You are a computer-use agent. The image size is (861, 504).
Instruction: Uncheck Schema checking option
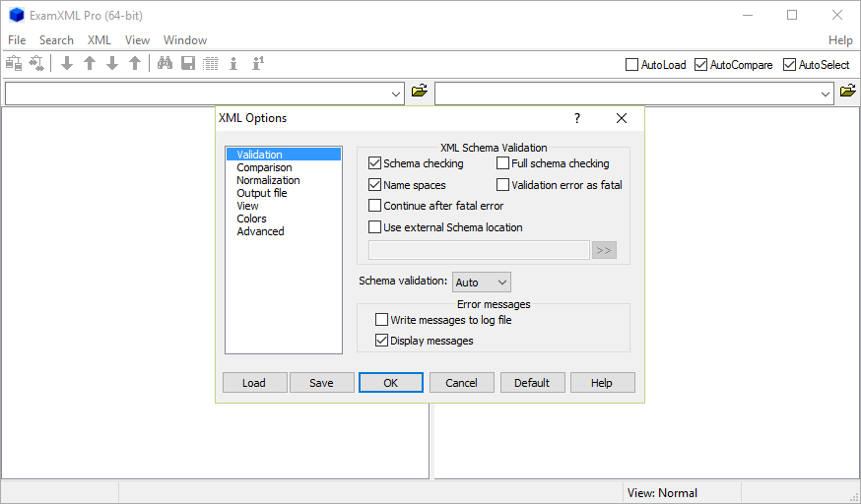374,163
